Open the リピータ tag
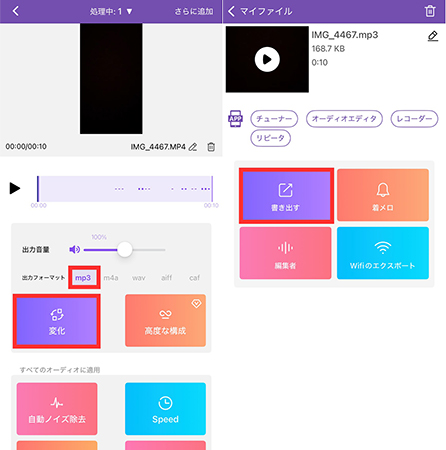446x450 pixels. point(270,138)
